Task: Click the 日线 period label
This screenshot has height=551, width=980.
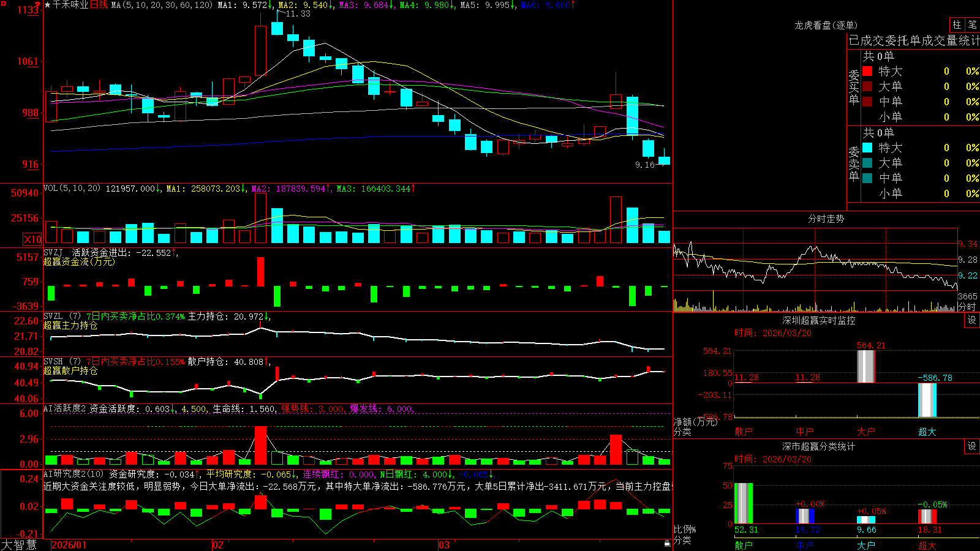Action: pyautogui.click(x=99, y=5)
